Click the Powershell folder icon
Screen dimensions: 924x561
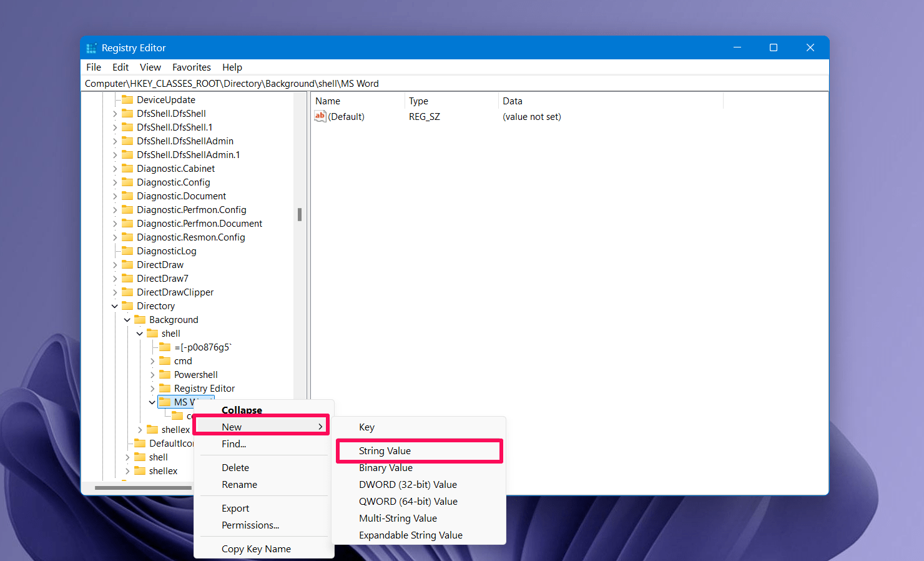pyautogui.click(x=165, y=374)
